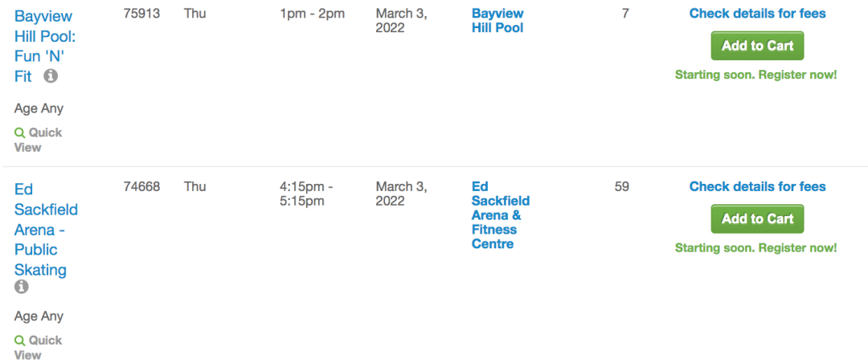The image size is (868, 363).
Task: Click the 59 spaces available count
Action: 621,186
